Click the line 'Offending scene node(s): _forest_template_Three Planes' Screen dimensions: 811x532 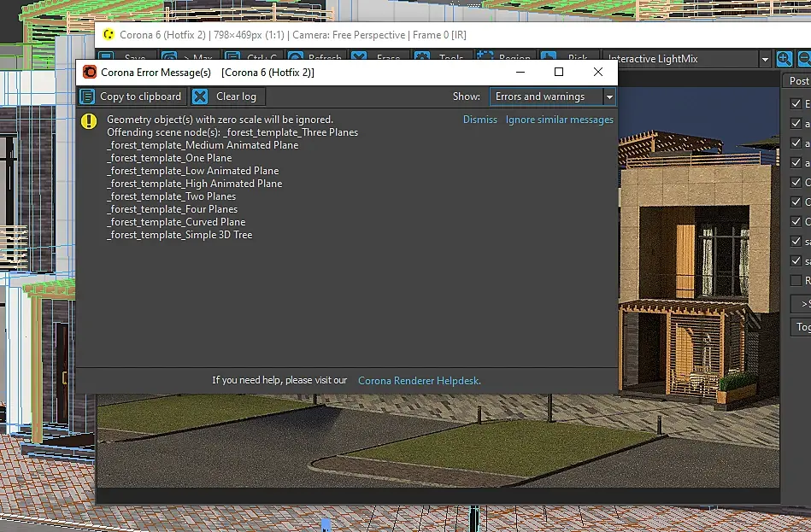232,132
